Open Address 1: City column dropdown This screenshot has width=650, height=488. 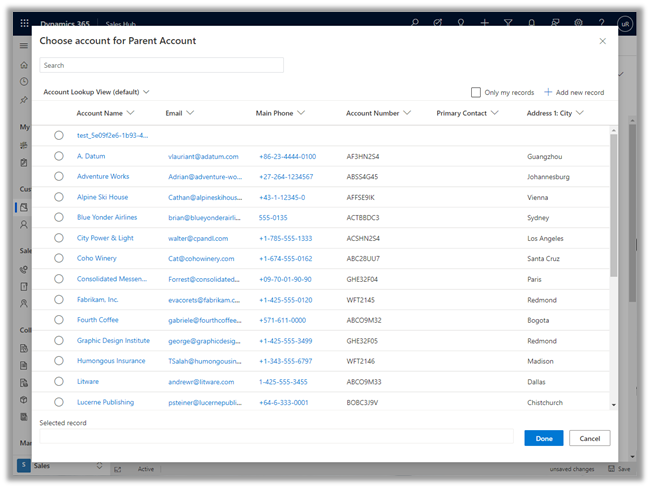(580, 113)
